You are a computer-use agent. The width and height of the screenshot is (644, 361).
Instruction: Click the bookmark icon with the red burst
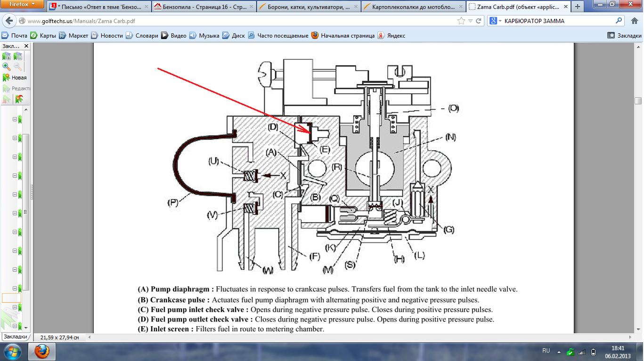[19, 99]
